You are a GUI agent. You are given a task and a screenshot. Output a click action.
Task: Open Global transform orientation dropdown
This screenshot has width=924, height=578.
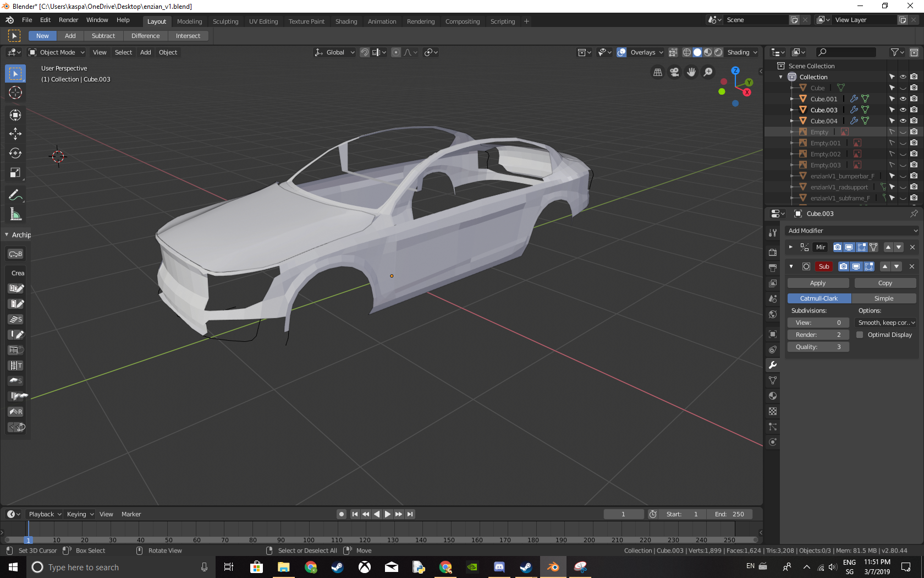click(x=334, y=52)
